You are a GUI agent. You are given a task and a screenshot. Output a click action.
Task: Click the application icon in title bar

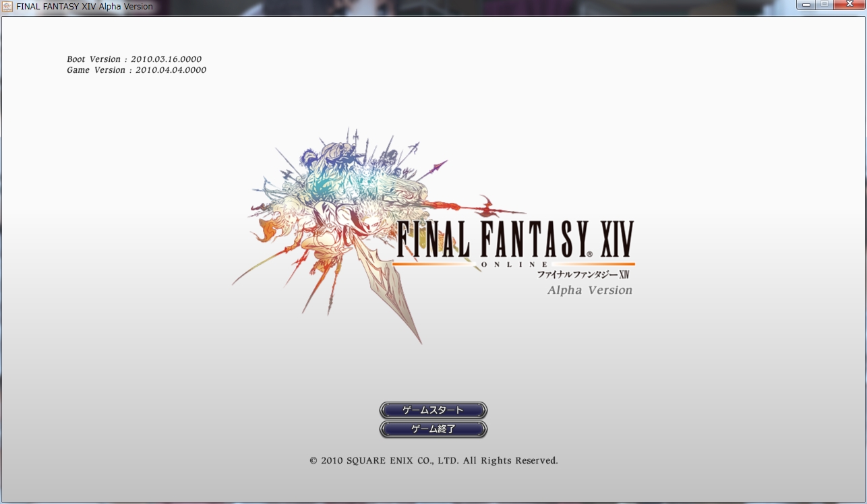7,6
